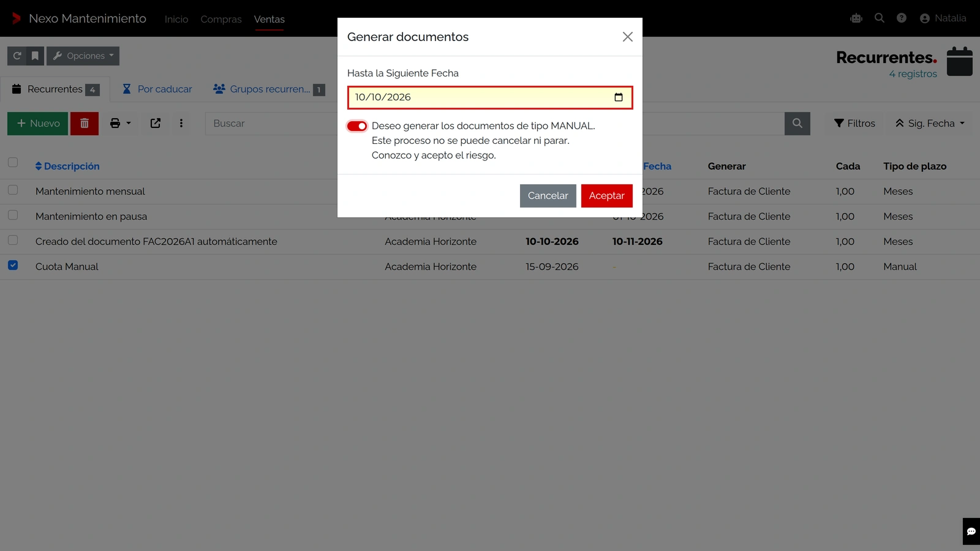Image resolution: width=980 pixels, height=551 pixels.
Task: Expand the Opciones dropdown menu
Action: coord(83,56)
